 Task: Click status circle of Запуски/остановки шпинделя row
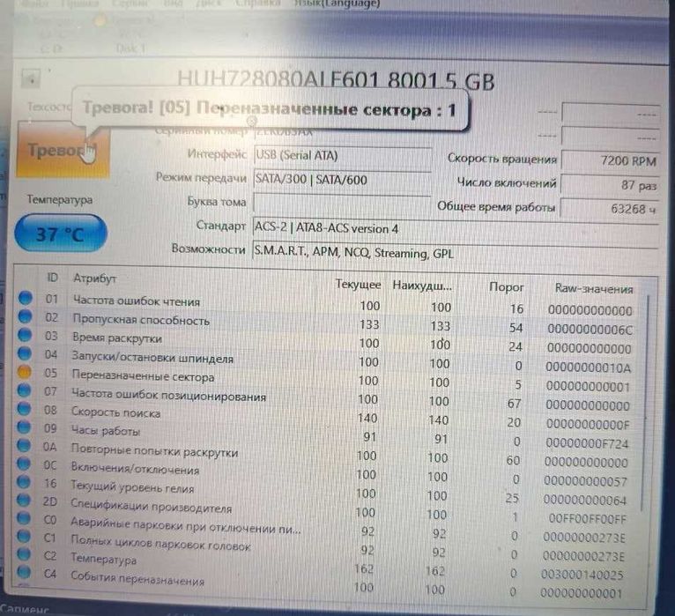(25, 353)
